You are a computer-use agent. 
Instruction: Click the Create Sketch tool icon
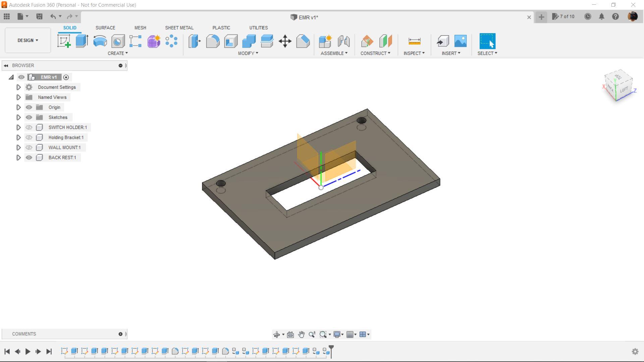(64, 41)
